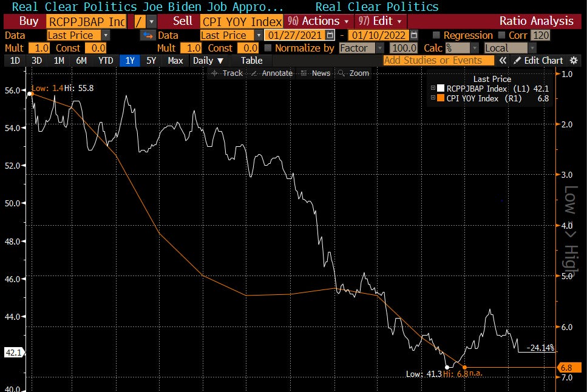Collapse the studies panel with double chevron
The width and height of the screenshot is (587, 392).
tap(503, 61)
